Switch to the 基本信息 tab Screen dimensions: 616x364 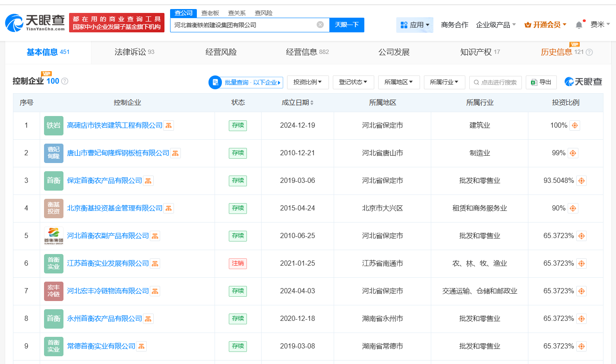pyautogui.click(x=48, y=52)
